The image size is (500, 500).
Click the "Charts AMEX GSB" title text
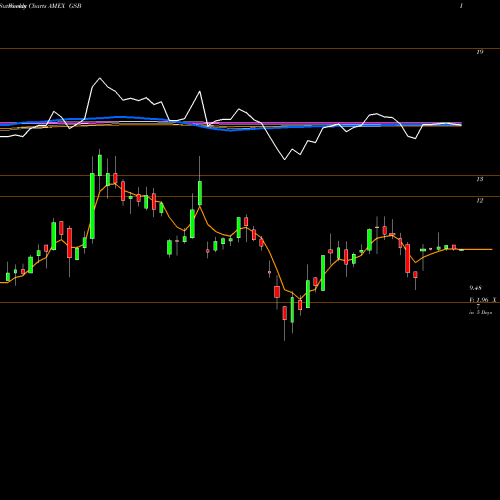55,6
